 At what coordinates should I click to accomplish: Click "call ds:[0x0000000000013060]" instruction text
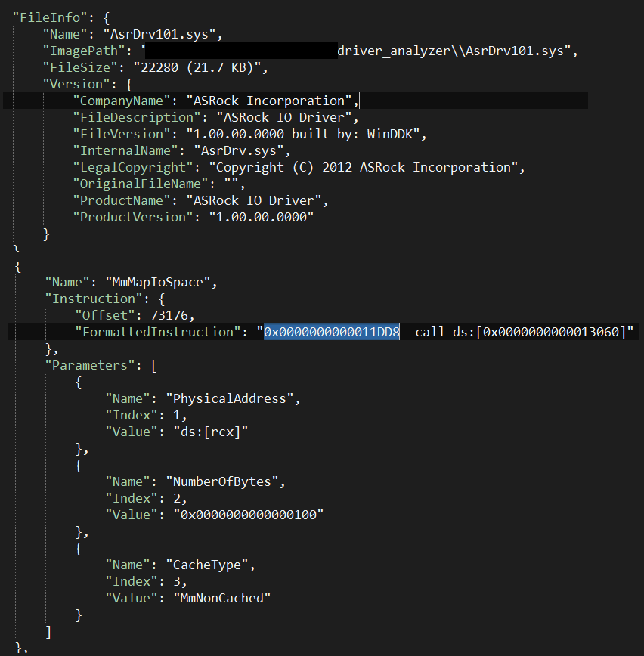coord(521,333)
